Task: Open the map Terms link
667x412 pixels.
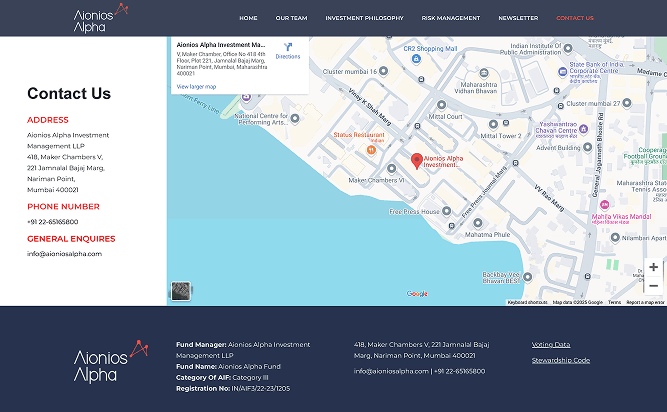Action: tap(614, 302)
